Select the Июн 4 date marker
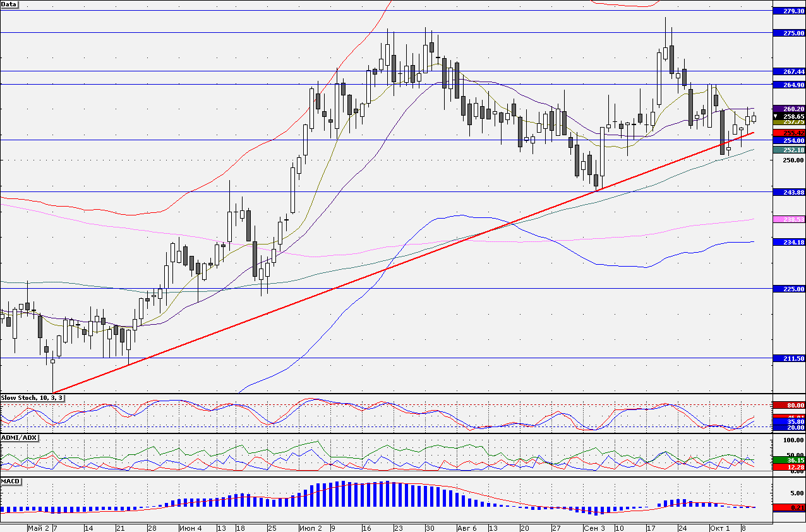The width and height of the screenshot is (806, 532). [x=190, y=528]
